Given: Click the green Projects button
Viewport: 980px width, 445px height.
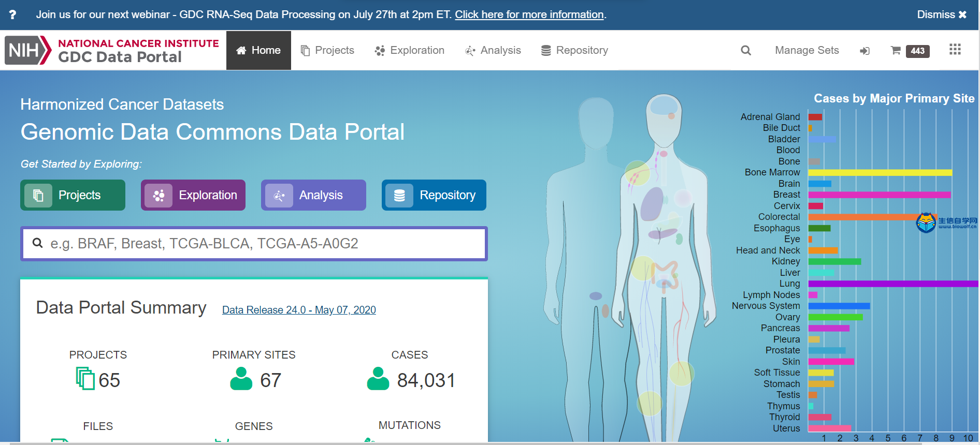Looking at the screenshot, I should (x=73, y=195).
